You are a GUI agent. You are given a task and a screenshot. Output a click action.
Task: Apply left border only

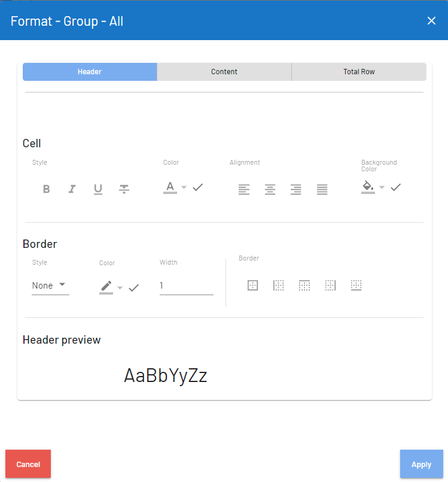[x=278, y=286]
